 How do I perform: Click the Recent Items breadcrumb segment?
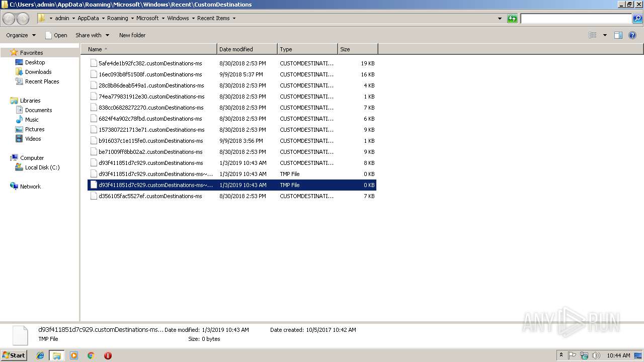coord(213,19)
